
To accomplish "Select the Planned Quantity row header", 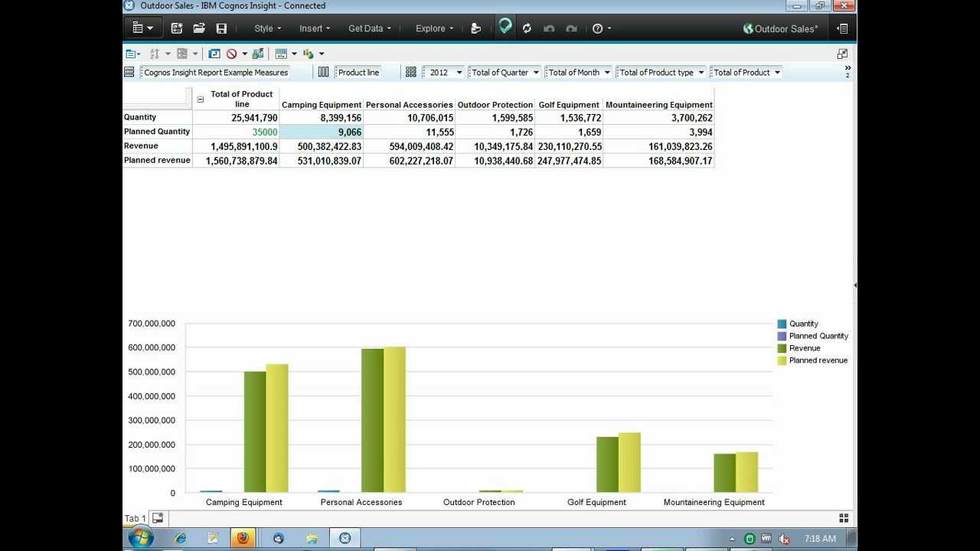I will pos(157,132).
